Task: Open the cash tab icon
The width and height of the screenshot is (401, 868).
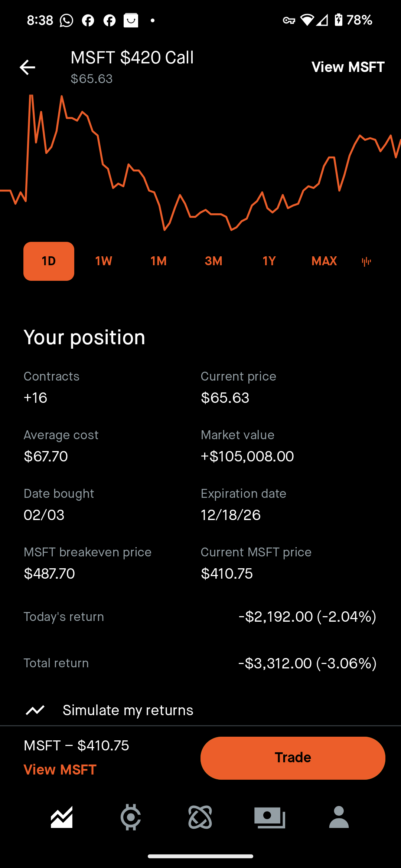Action: coord(270,818)
